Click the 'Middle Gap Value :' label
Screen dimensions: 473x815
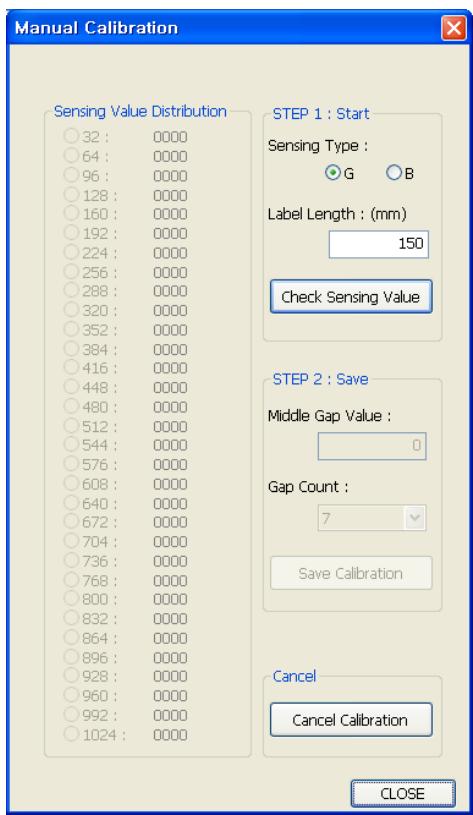tap(329, 416)
